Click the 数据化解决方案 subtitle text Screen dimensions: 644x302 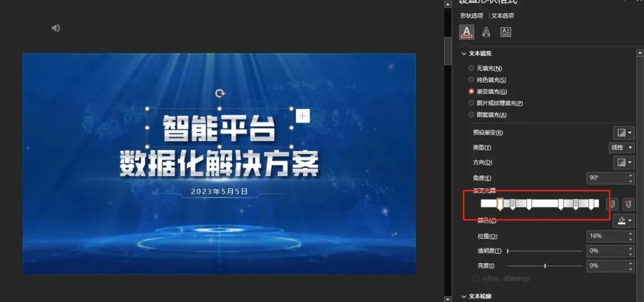[219, 164]
